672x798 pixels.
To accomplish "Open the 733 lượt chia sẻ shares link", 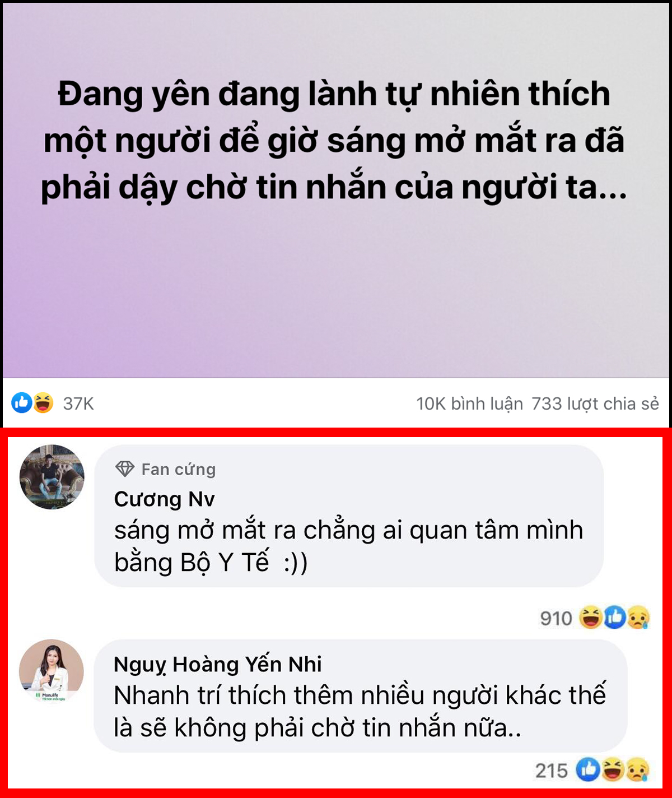I will (x=595, y=403).
